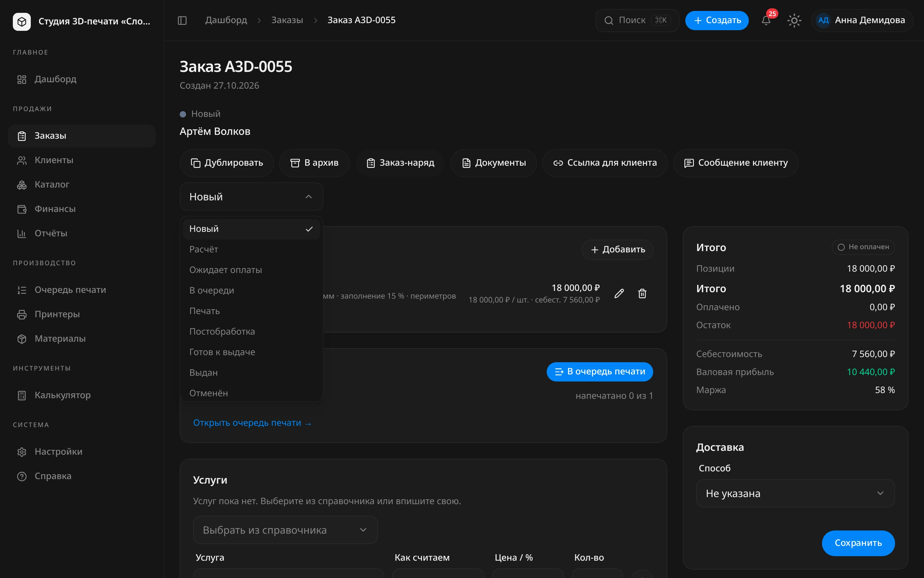
Task: Open Каталог in the sidebar
Action: click(x=82, y=185)
